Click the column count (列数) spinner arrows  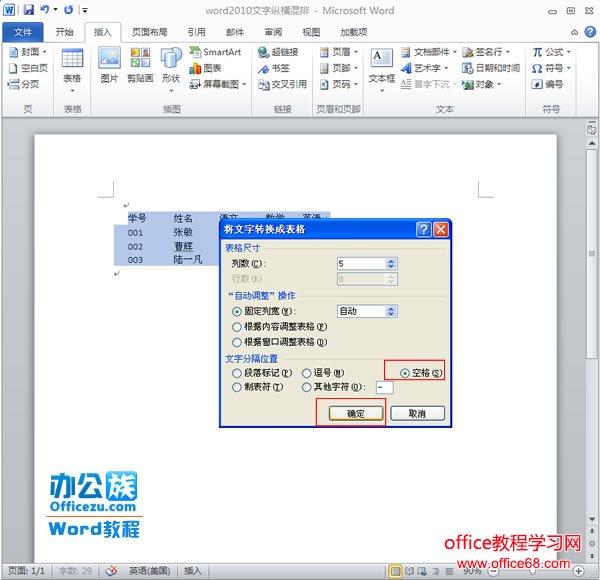pyautogui.click(x=391, y=264)
